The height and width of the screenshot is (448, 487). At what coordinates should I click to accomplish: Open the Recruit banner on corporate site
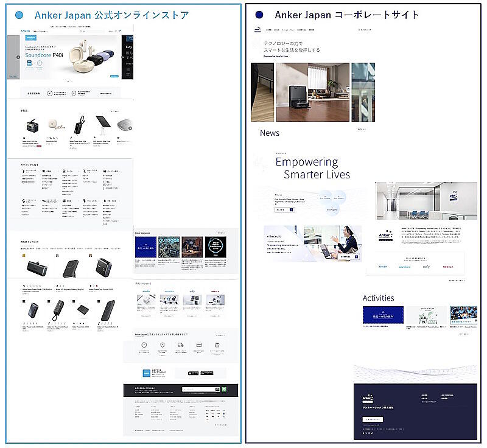click(312, 243)
